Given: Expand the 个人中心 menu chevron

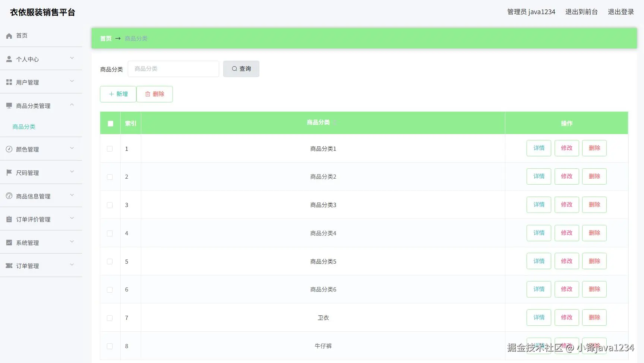Looking at the screenshot, I should [72, 58].
